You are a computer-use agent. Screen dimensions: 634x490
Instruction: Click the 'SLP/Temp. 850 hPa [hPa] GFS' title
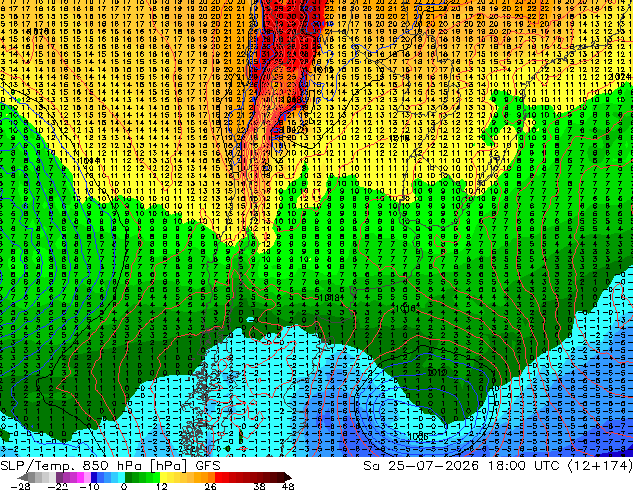click(110, 466)
